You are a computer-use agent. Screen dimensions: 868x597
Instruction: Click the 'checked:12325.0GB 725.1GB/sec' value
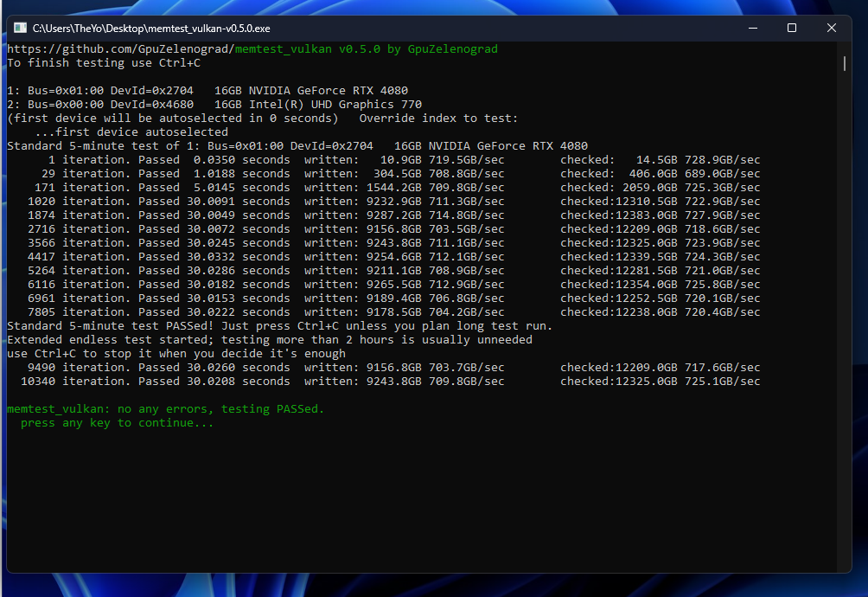click(661, 381)
